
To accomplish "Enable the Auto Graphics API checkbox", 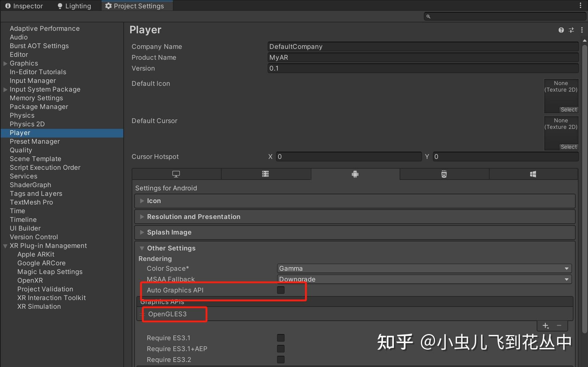I will pos(281,290).
